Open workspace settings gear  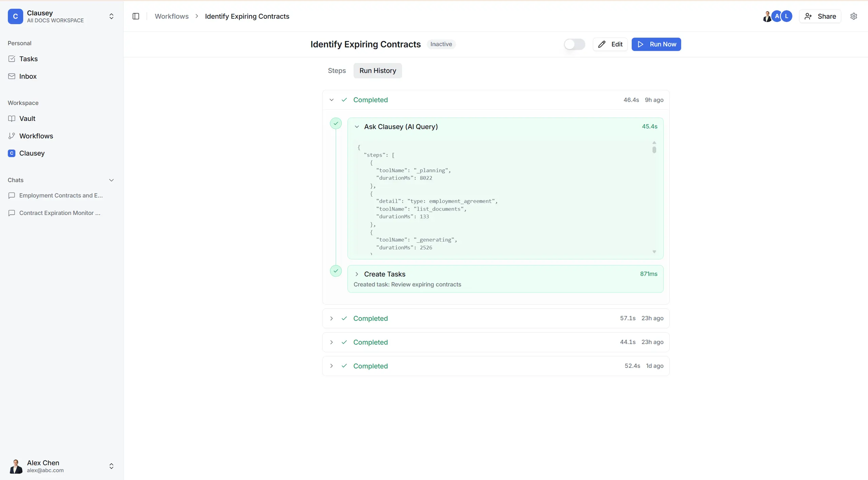coord(854,16)
